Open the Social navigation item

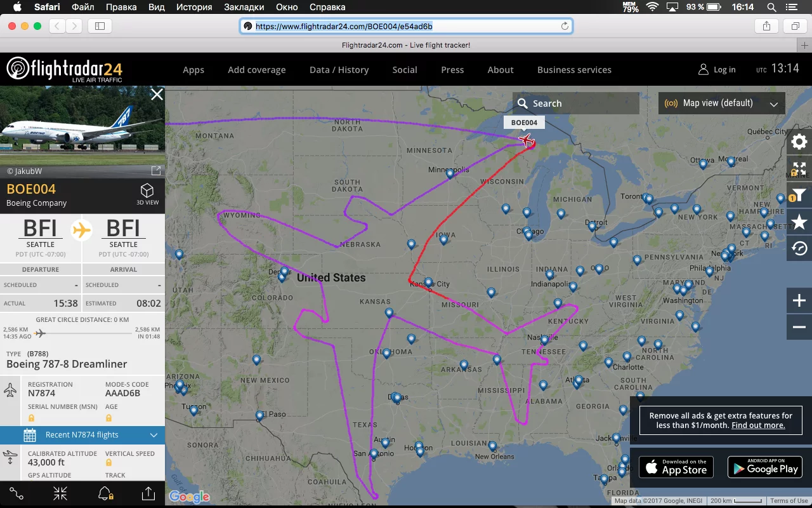coord(405,70)
